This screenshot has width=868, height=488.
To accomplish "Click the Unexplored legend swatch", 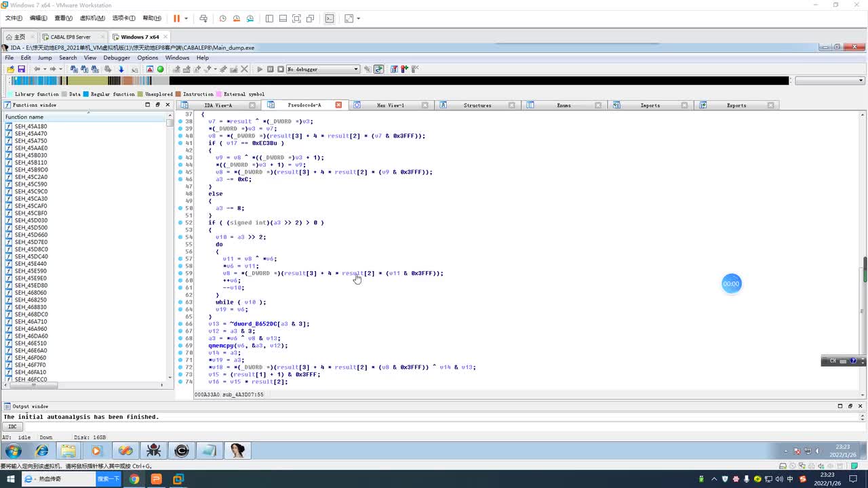I will pyautogui.click(x=140, y=94).
